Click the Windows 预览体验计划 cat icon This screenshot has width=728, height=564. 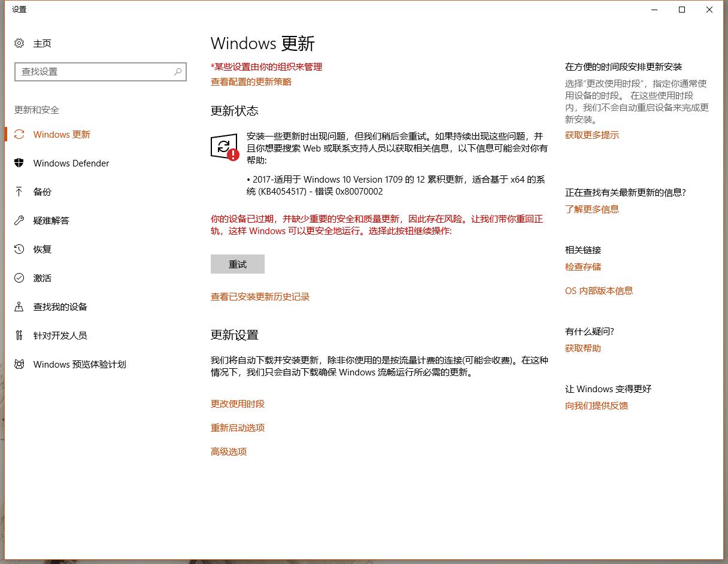[x=19, y=364]
